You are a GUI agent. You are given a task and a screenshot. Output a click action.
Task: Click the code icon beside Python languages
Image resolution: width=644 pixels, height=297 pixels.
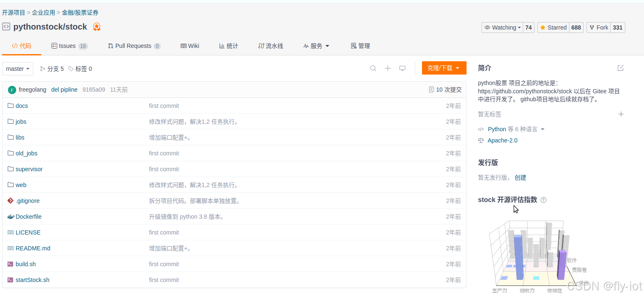click(x=481, y=130)
